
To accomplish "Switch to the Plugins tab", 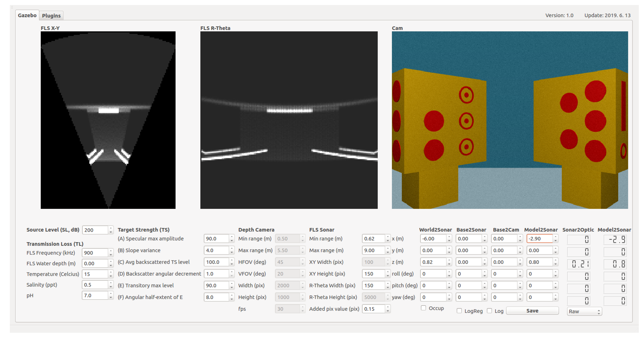I will (51, 15).
